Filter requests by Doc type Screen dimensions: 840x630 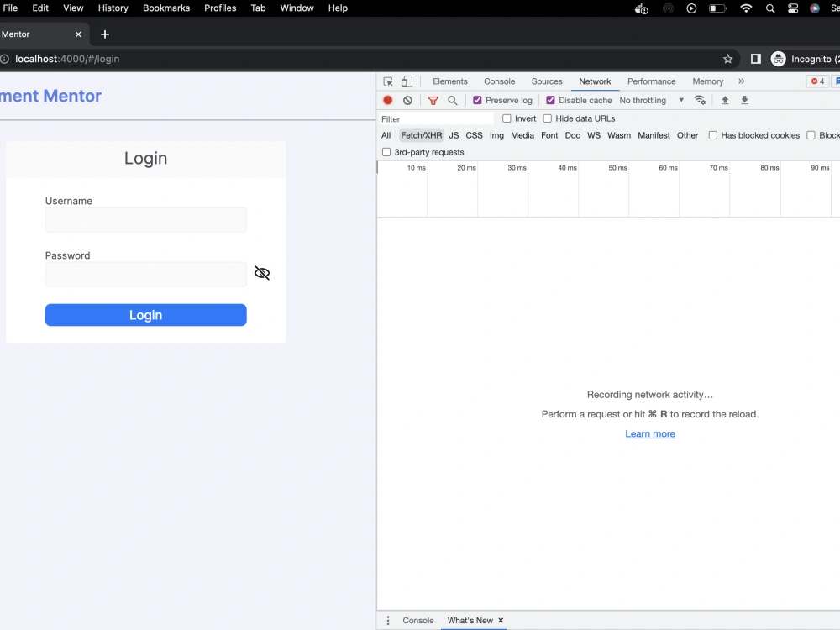click(x=573, y=135)
